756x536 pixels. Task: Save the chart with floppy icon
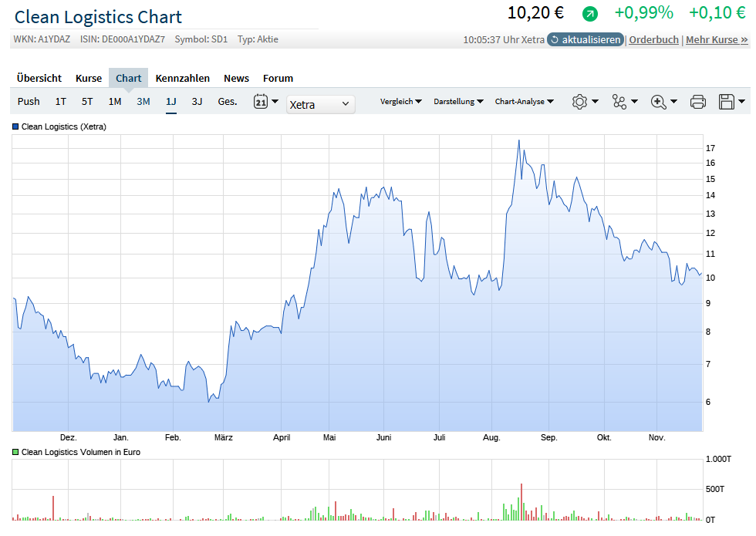726,102
